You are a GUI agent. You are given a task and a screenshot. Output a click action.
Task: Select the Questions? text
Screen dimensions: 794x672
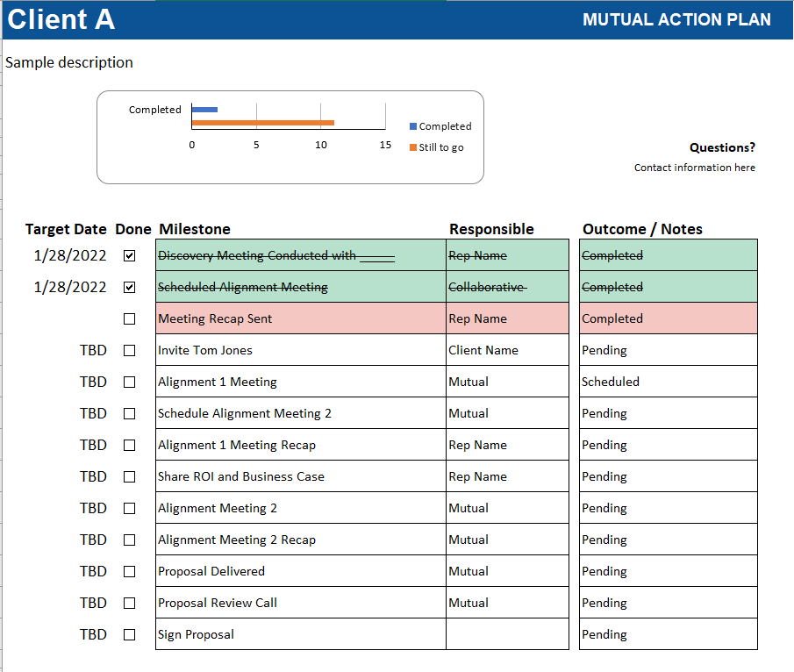(722, 147)
